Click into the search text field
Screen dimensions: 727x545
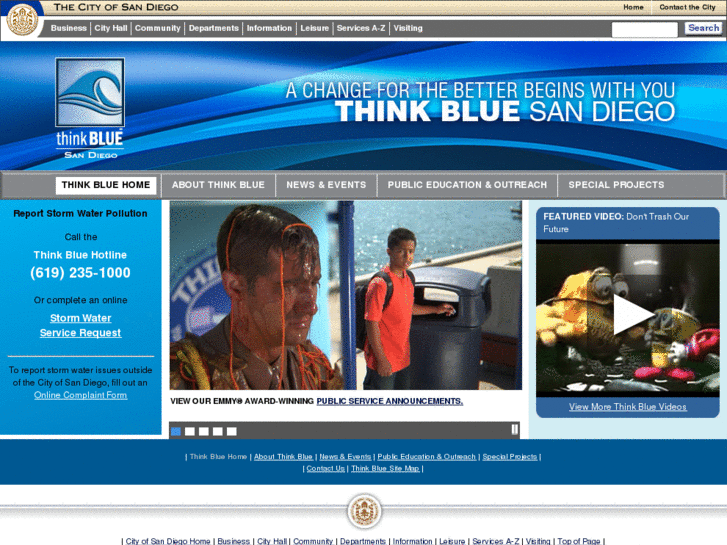(x=644, y=30)
